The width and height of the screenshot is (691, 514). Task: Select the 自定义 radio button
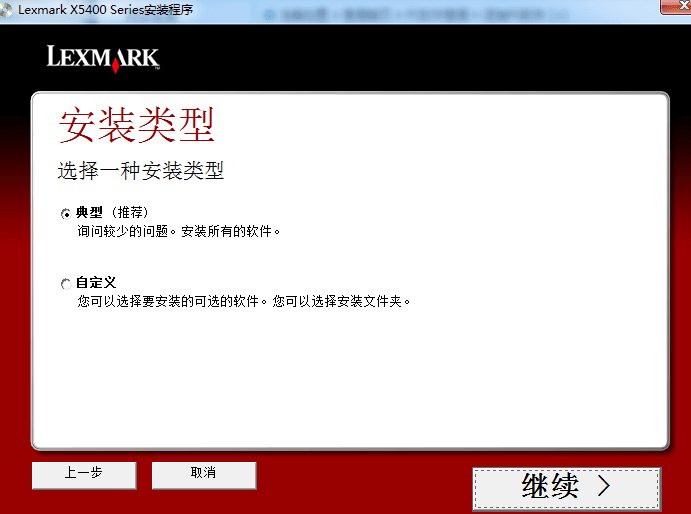point(66,284)
